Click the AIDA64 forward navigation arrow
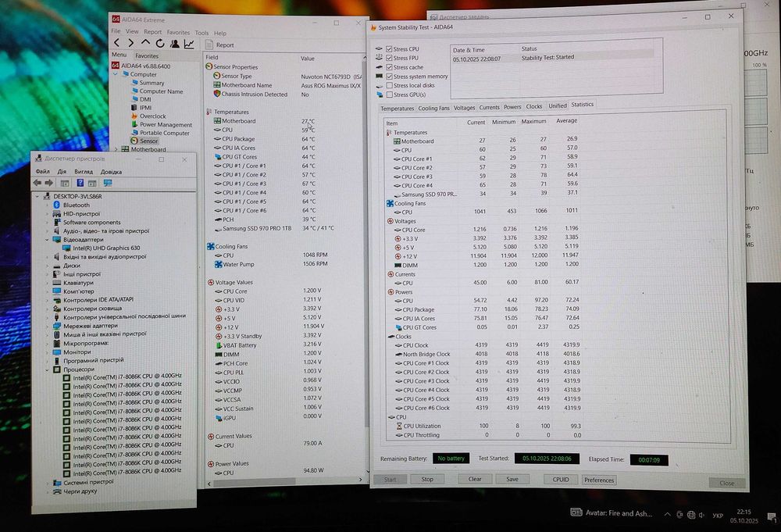This screenshot has width=781, height=532. (x=130, y=43)
